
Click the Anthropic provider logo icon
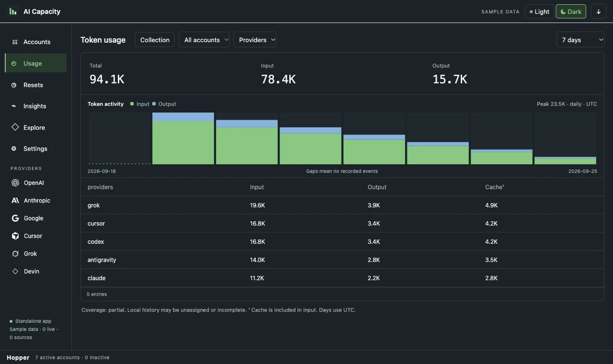[x=15, y=200]
